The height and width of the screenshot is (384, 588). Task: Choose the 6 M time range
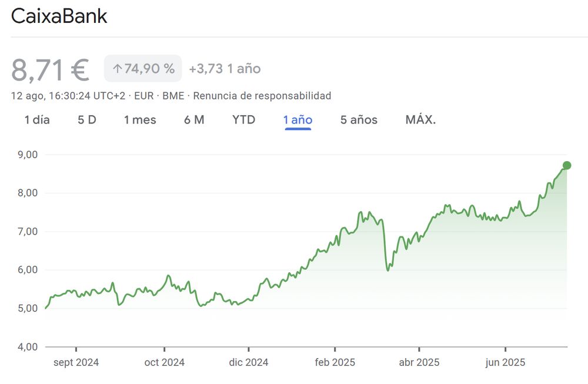click(194, 120)
